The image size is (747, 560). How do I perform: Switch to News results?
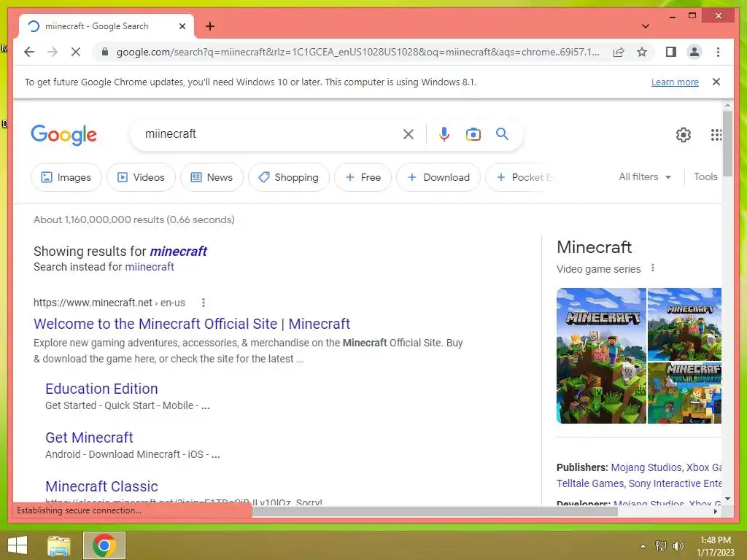click(212, 177)
